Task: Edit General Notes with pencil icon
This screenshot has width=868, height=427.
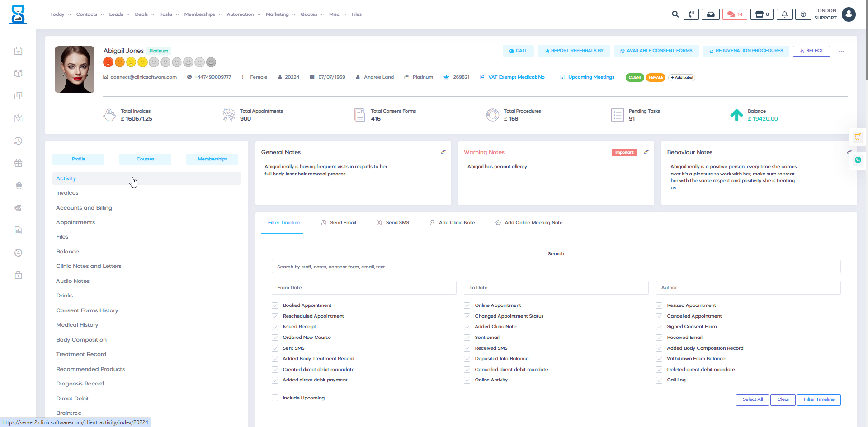Action: click(x=443, y=152)
